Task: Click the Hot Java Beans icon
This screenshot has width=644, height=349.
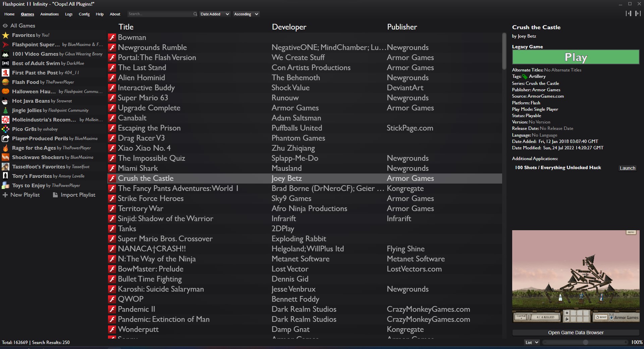Action: click(x=5, y=101)
